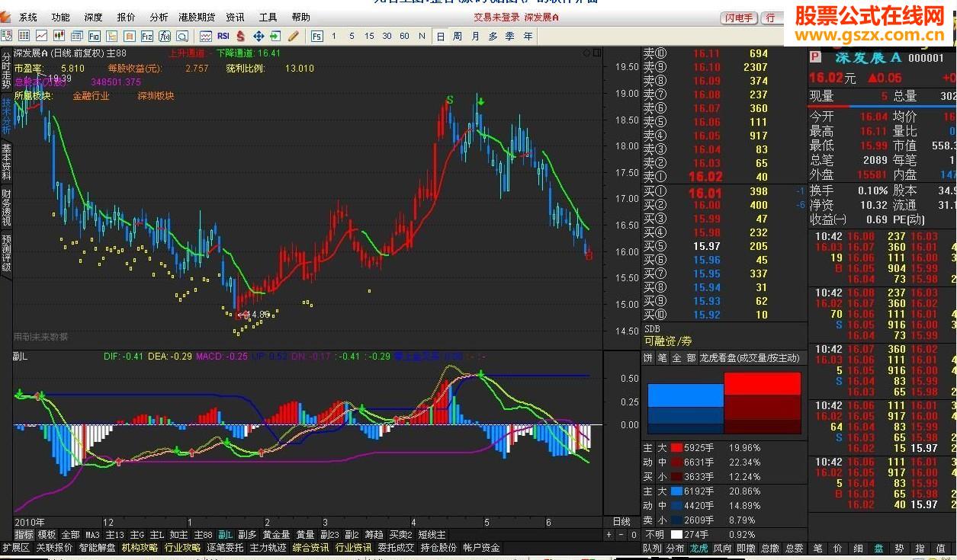Switch to 15-minute period

point(369,36)
